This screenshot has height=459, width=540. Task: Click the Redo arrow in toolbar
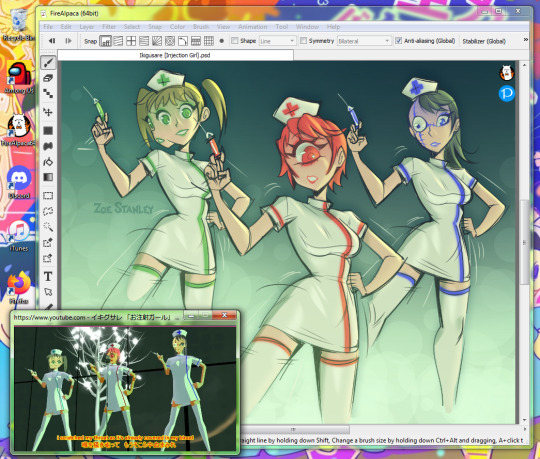point(68,41)
